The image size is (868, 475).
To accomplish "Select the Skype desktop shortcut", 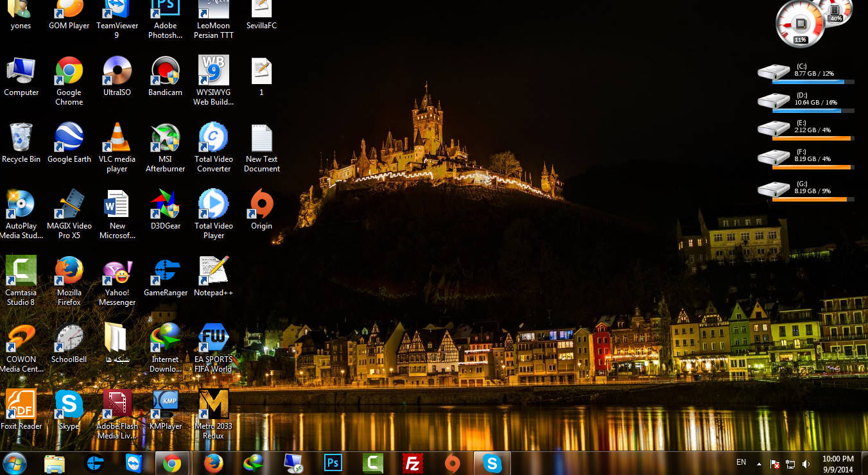I will pos(69,410).
